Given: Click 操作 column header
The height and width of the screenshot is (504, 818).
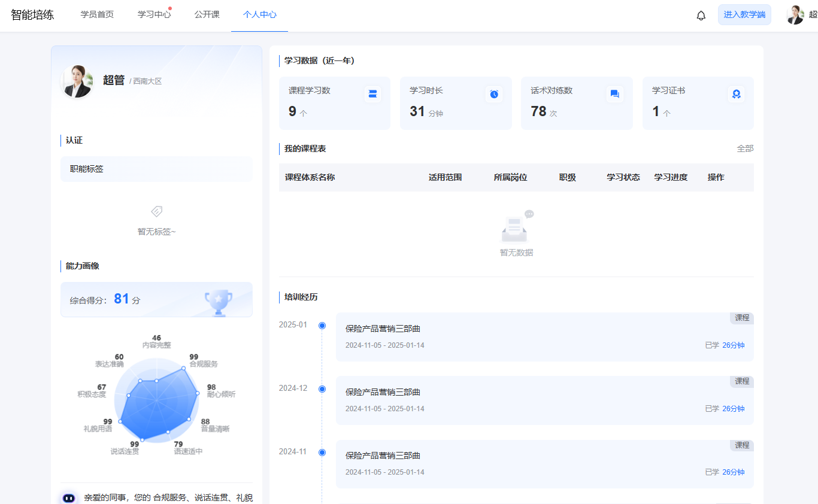Looking at the screenshot, I should coord(716,178).
